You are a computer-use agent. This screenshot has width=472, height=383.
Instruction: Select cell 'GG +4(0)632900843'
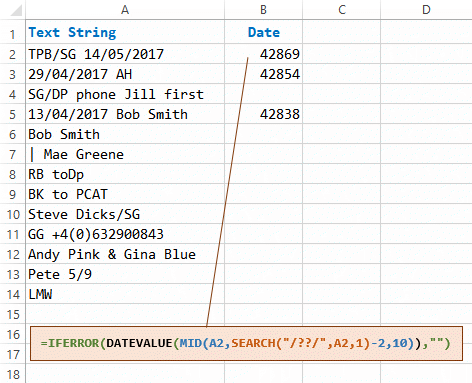125,234
